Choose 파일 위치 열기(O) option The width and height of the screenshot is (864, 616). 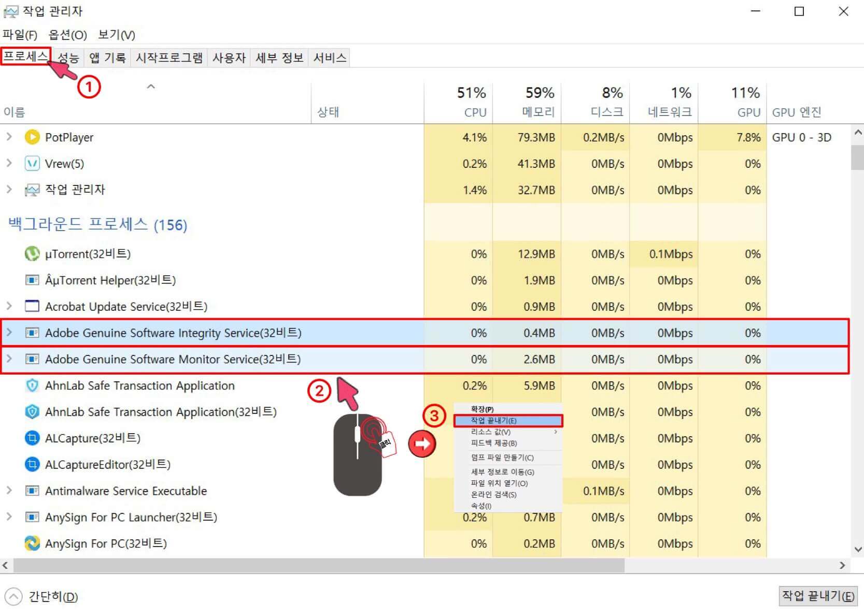click(508, 483)
